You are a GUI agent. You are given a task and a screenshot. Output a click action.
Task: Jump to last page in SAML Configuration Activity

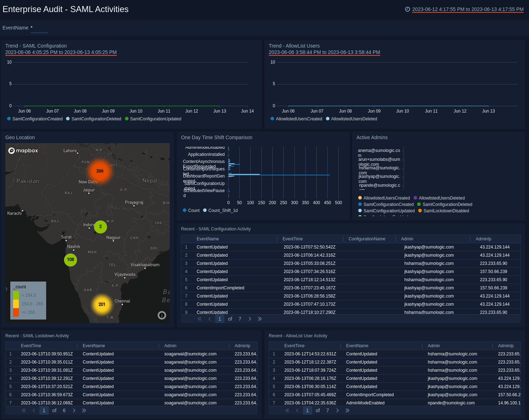point(260,319)
